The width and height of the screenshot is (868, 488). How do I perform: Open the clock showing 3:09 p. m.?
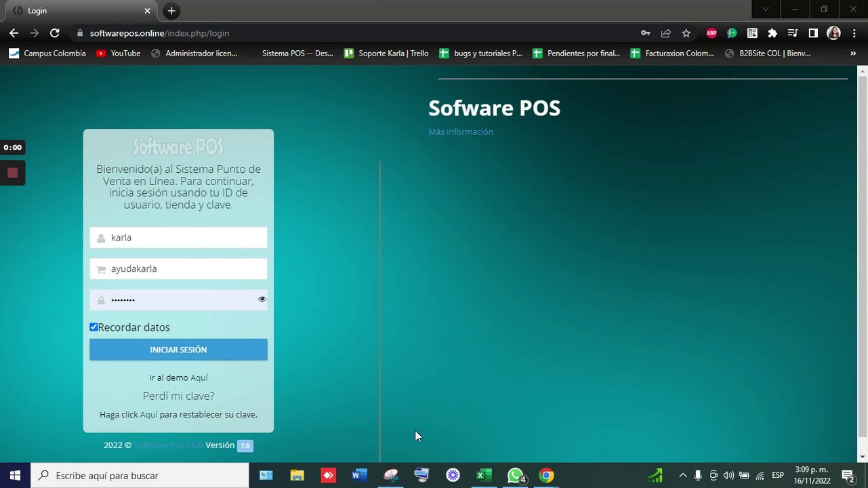pos(812,476)
